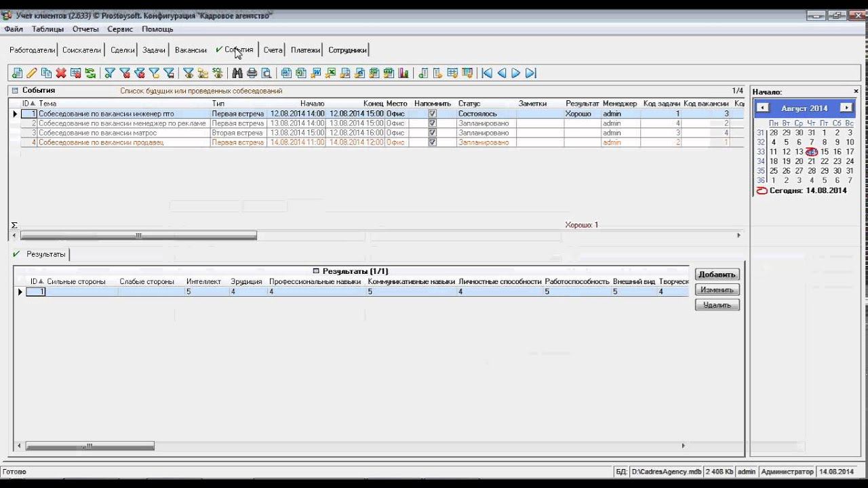This screenshot has width=868, height=488.
Task: Click the bar chart diagram icon
Action: click(403, 73)
